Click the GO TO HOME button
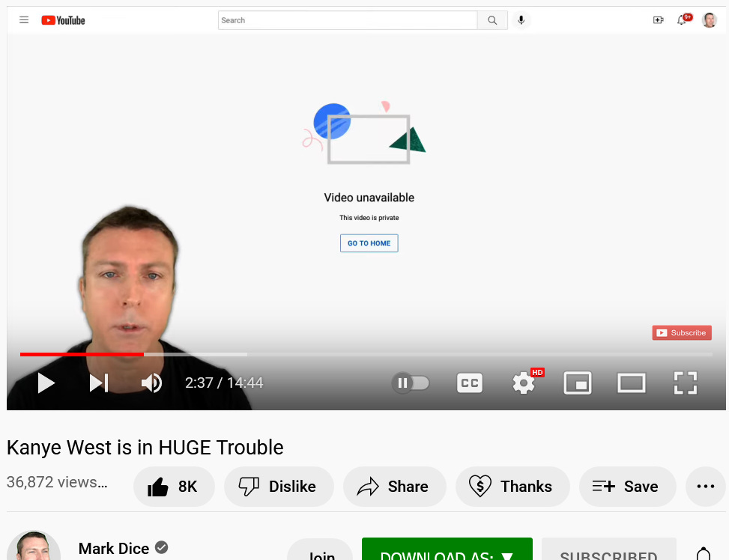This screenshot has height=560, width=729. tap(369, 243)
